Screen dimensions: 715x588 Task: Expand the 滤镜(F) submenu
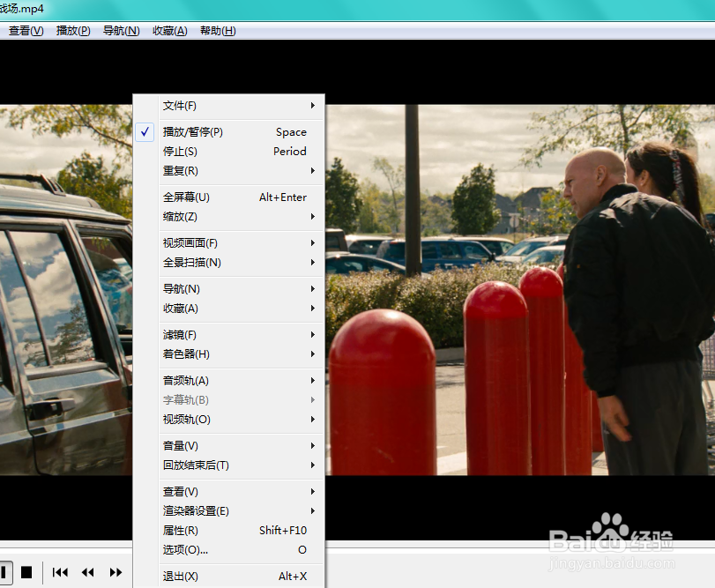[229, 335]
